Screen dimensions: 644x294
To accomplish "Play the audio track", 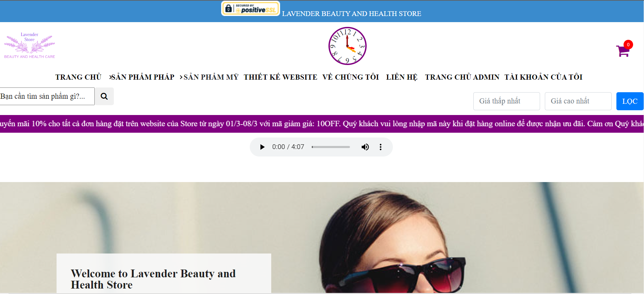I will point(262,147).
